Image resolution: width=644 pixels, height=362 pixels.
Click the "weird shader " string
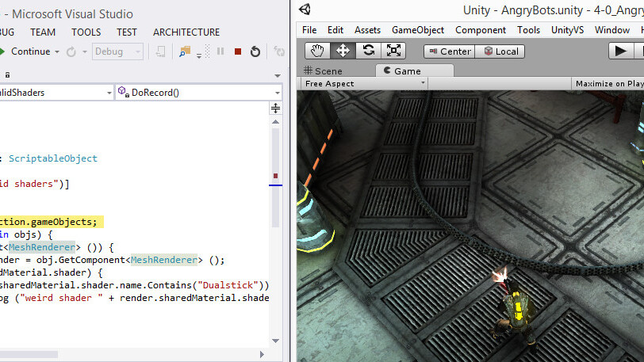(x=61, y=298)
